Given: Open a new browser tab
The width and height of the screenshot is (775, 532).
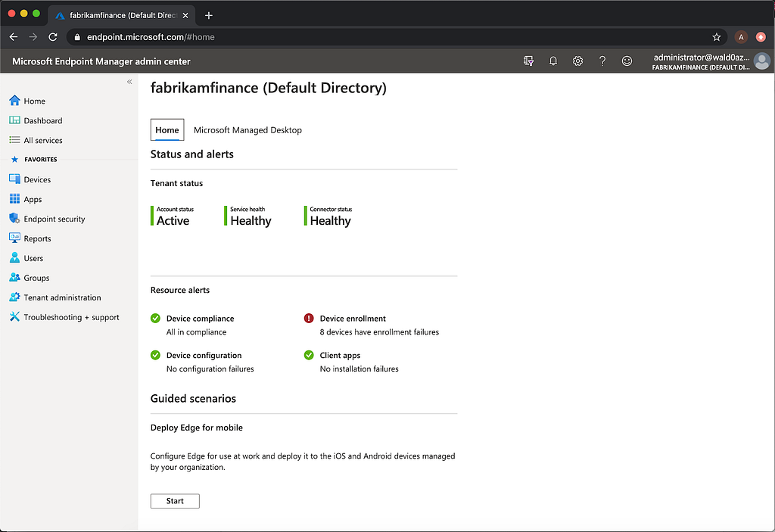Looking at the screenshot, I should point(209,15).
